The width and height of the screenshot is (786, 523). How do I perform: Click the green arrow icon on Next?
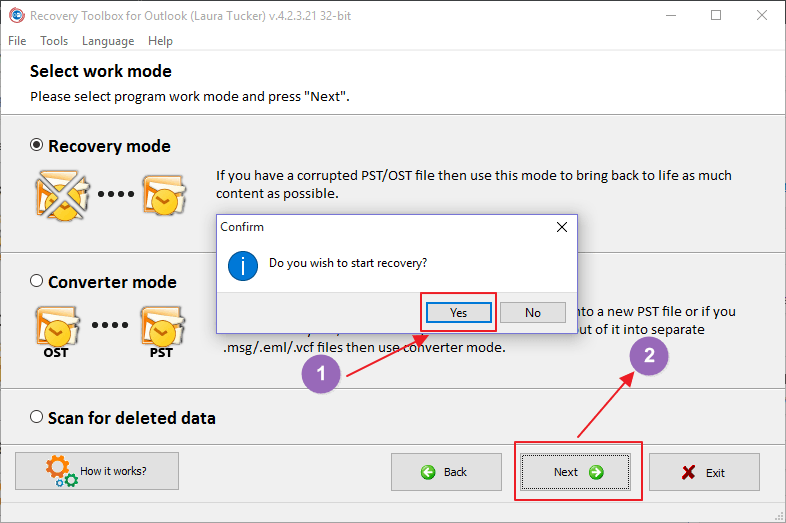pos(596,472)
